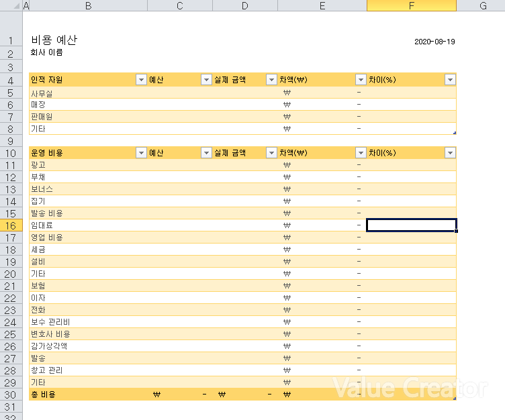This screenshot has width=505, height=420.
Task: Select the 영업 비용 cell
Action: [88, 238]
